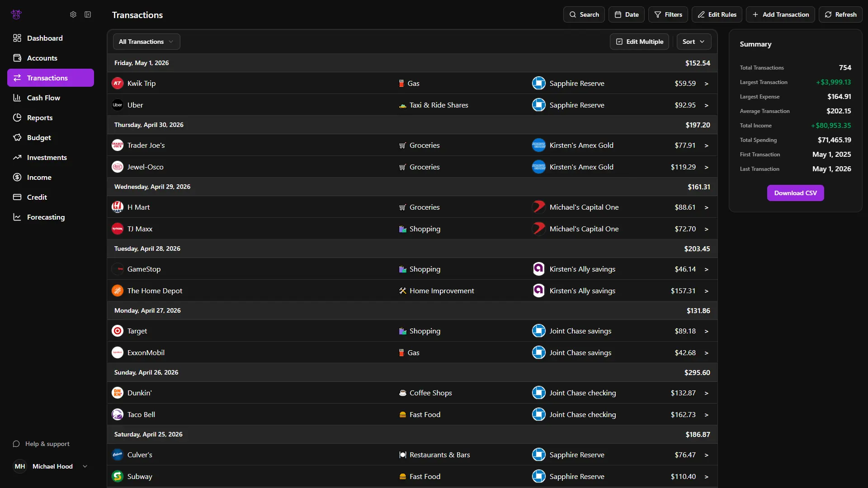Open the Forecasting page

click(51, 217)
